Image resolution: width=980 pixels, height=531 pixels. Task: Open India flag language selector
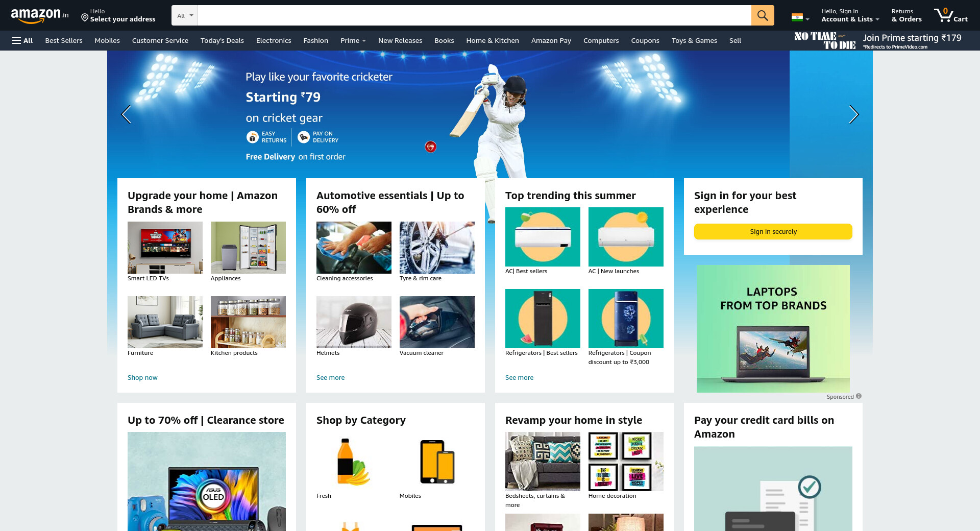point(800,17)
